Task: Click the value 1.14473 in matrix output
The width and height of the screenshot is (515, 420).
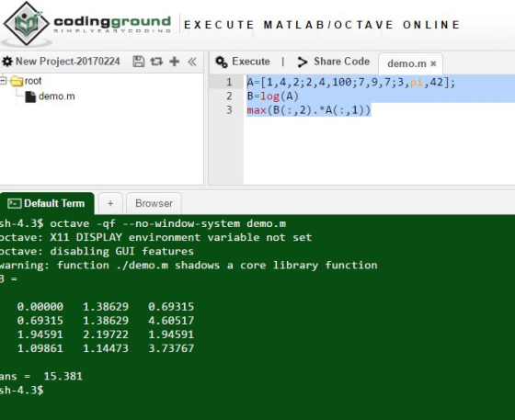Action: point(106,348)
